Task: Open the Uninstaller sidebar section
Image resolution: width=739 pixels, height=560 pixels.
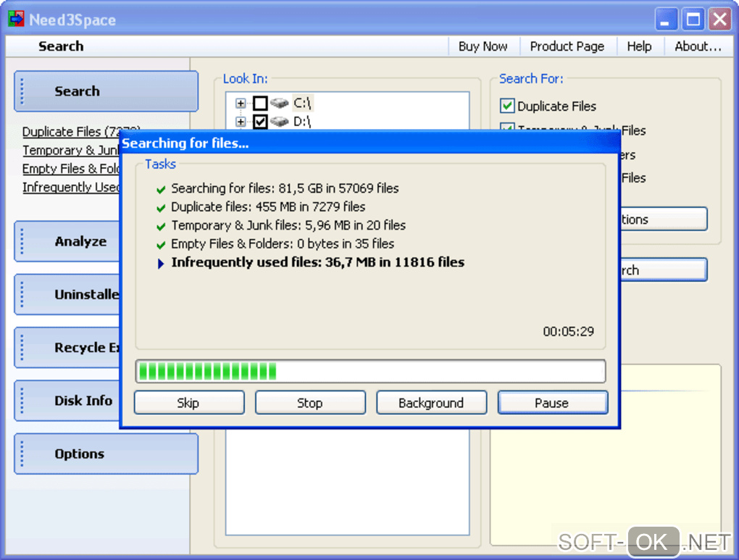Action: pyautogui.click(x=67, y=295)
